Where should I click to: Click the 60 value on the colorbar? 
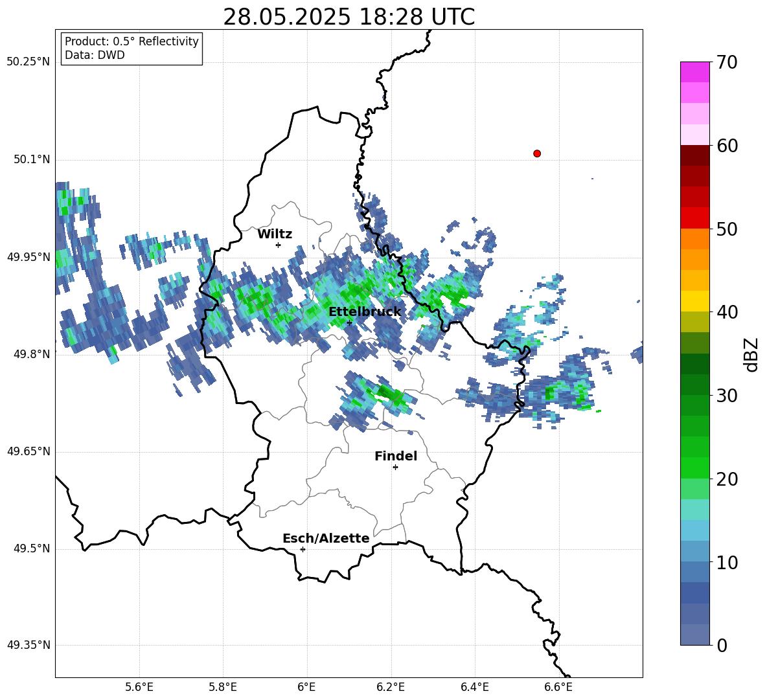tap(727, 146)
